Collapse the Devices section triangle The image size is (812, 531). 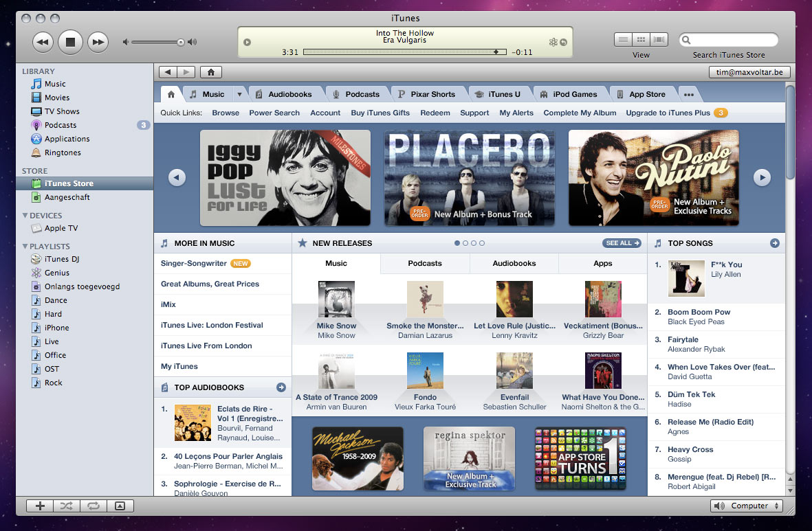25,215
